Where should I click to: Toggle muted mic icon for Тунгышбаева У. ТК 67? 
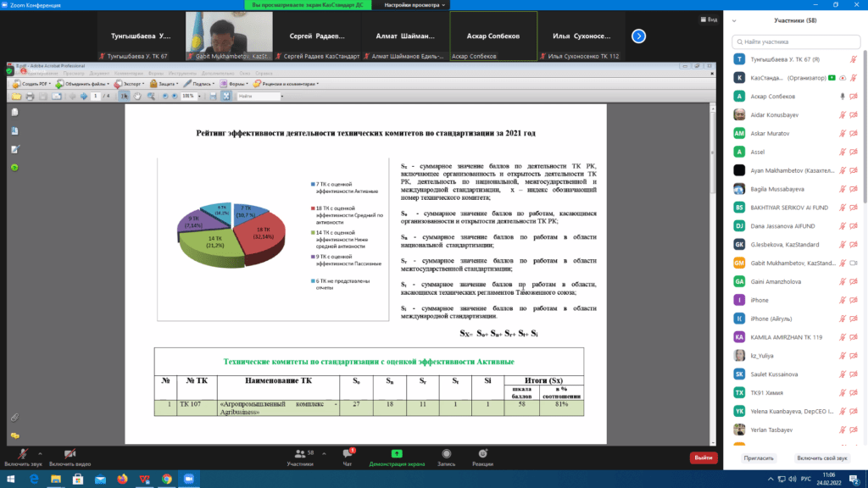(x=854, y=59)
